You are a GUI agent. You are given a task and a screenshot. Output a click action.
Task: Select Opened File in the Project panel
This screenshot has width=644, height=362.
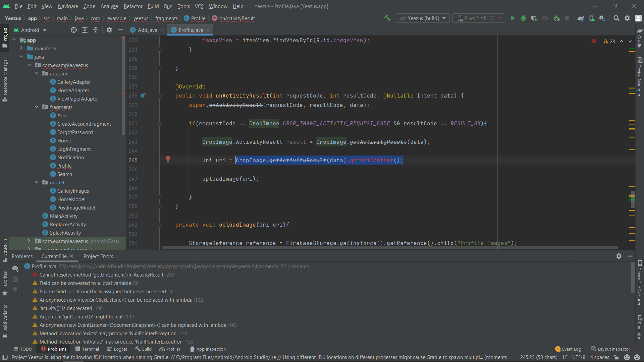point(74,30)
